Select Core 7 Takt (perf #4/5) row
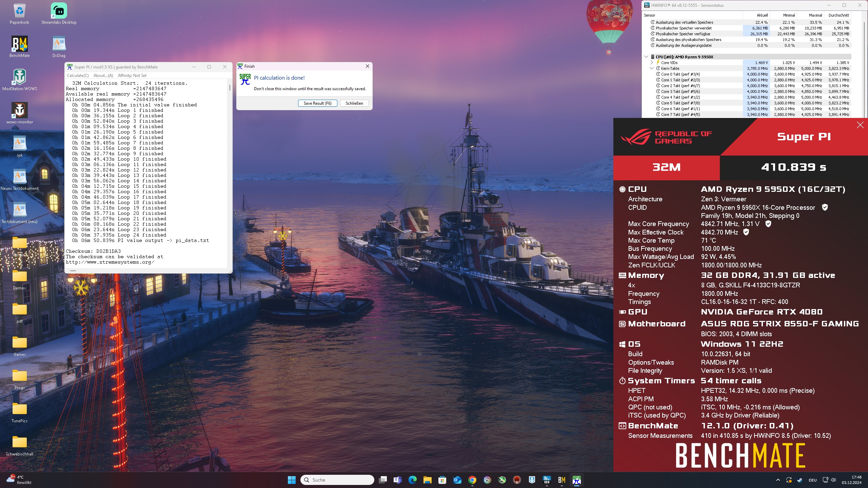 click(x=747, y=114)
